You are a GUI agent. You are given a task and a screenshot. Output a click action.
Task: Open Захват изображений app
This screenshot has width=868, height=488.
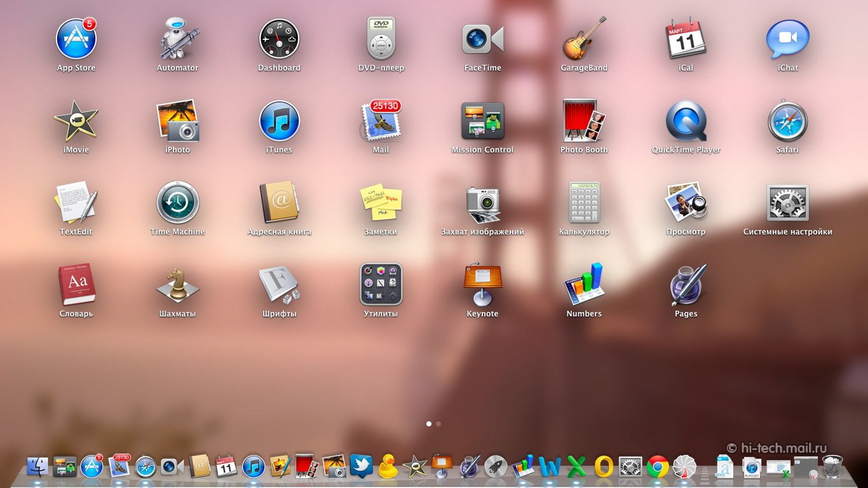483,203
